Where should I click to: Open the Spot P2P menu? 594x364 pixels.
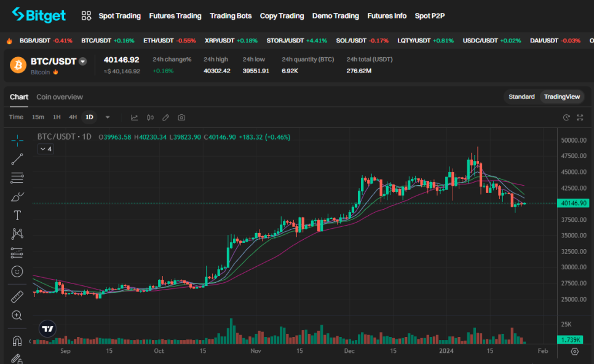pos(430,16)
